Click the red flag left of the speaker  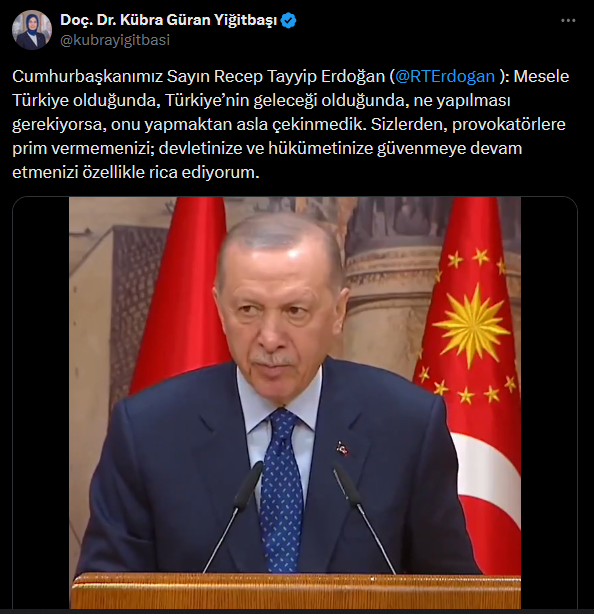click(178, 298)
